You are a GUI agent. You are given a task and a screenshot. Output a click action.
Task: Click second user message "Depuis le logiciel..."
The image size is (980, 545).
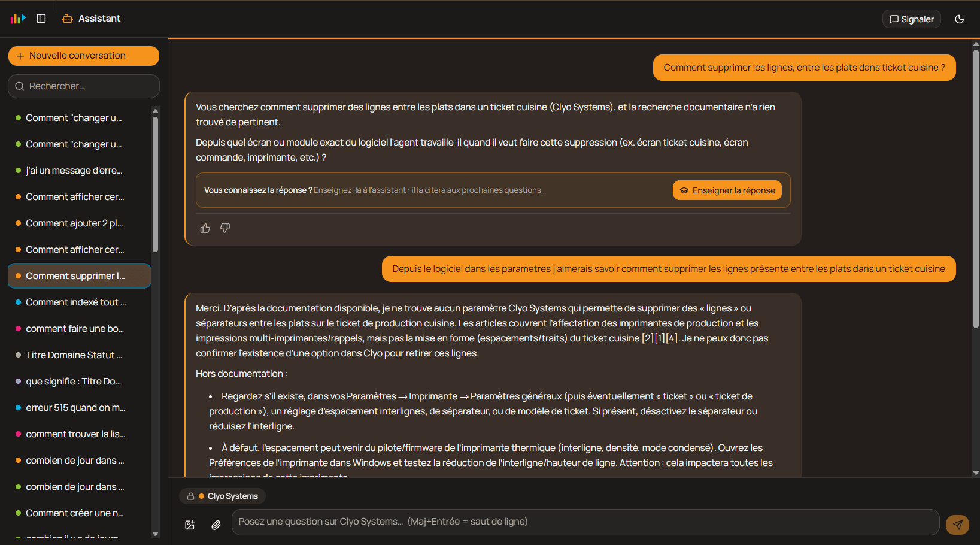click(x=669, y=269)
